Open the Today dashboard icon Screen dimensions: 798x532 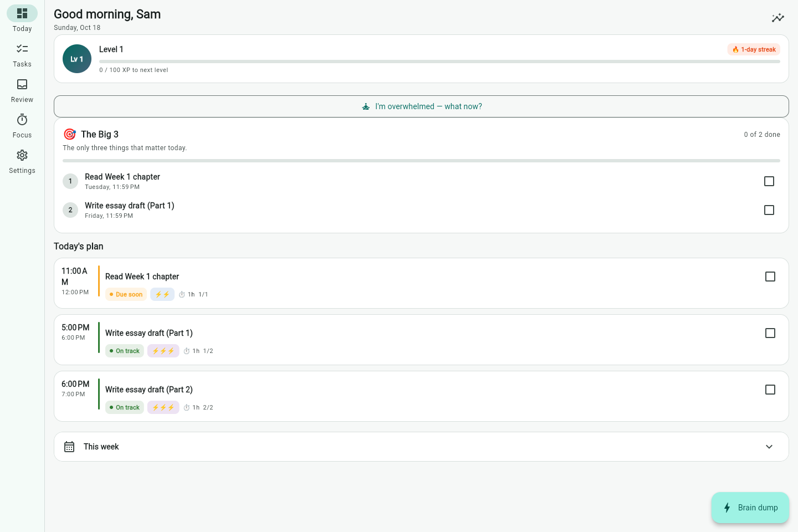22,13
